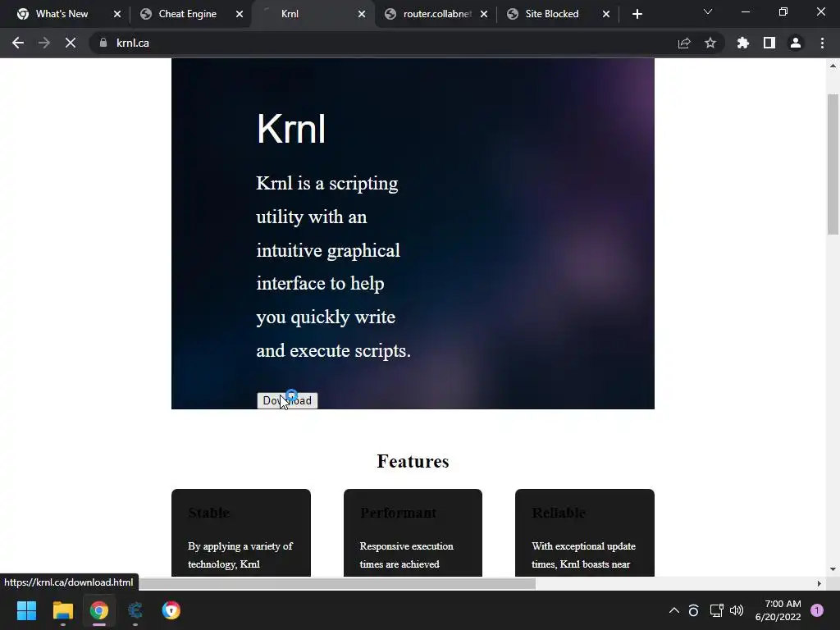Open the Extensions puzzle icon
The width and height of the screenshot is (840, 630).
(743, 43)
